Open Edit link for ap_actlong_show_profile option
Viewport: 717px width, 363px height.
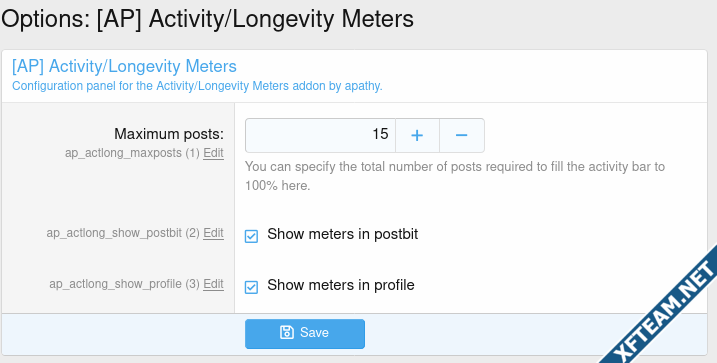(214, 284)
